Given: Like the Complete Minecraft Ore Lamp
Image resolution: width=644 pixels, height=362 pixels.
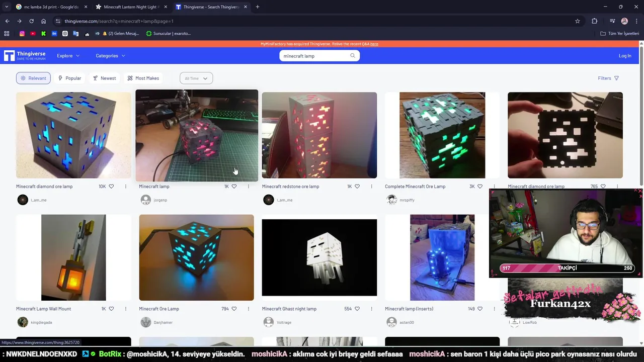Looking at the screenshot, I should (x=480, y=187).
